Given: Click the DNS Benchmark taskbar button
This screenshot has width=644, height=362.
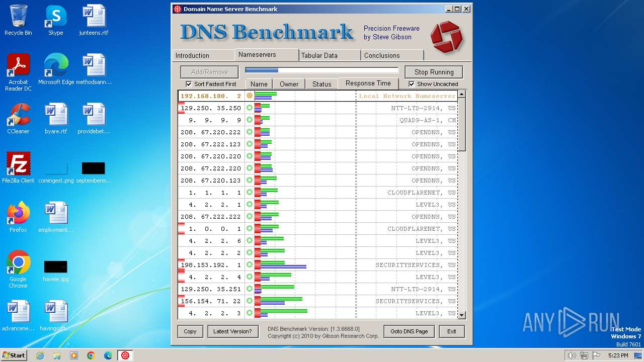Looking at the screenshot, I should [125, 355].
